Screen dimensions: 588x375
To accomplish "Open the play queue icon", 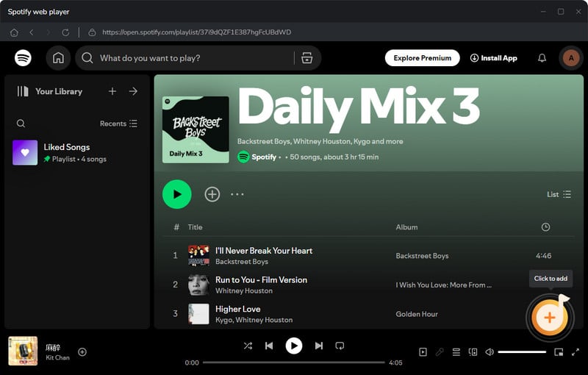I will click(456, 352).
